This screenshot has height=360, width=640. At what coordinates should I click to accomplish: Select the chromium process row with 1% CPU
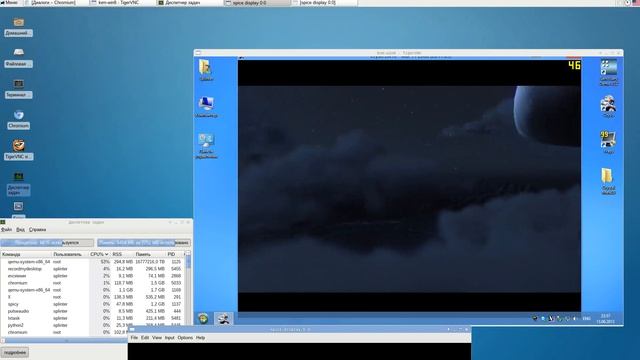pyautogui.click(x=93, y=283)
